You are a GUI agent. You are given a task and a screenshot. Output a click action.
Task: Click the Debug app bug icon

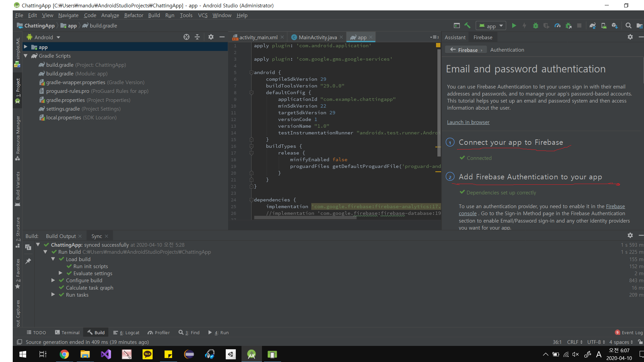click(536, 25)
